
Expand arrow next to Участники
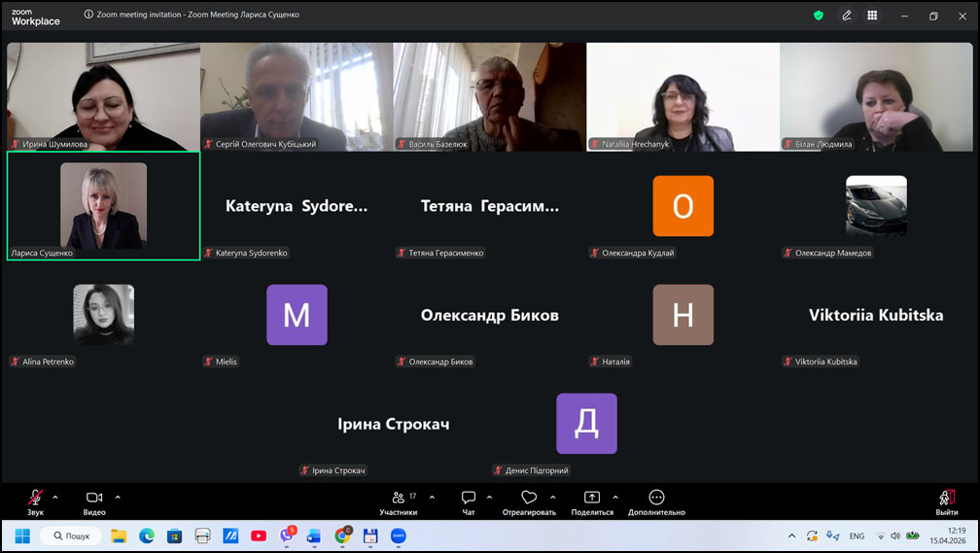432,498
